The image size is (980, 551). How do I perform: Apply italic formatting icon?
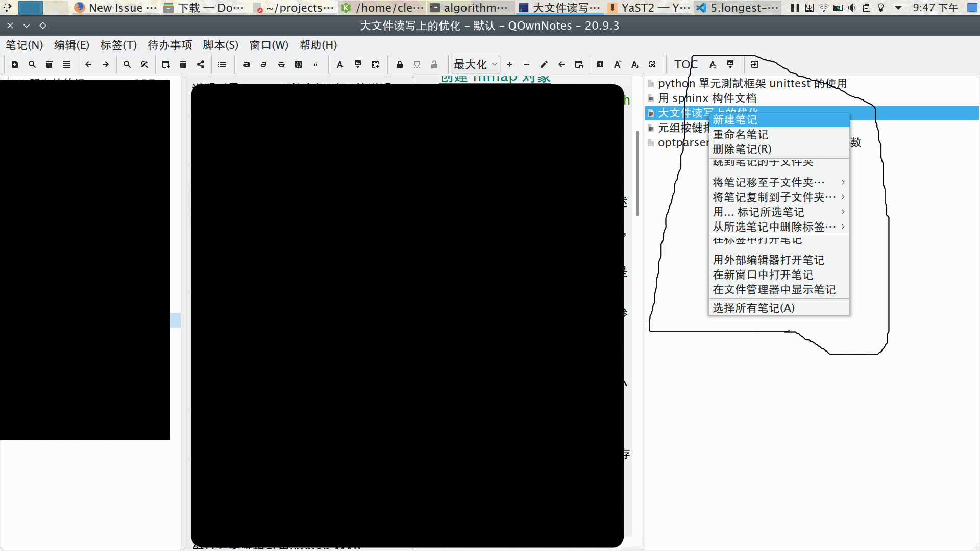264,64
